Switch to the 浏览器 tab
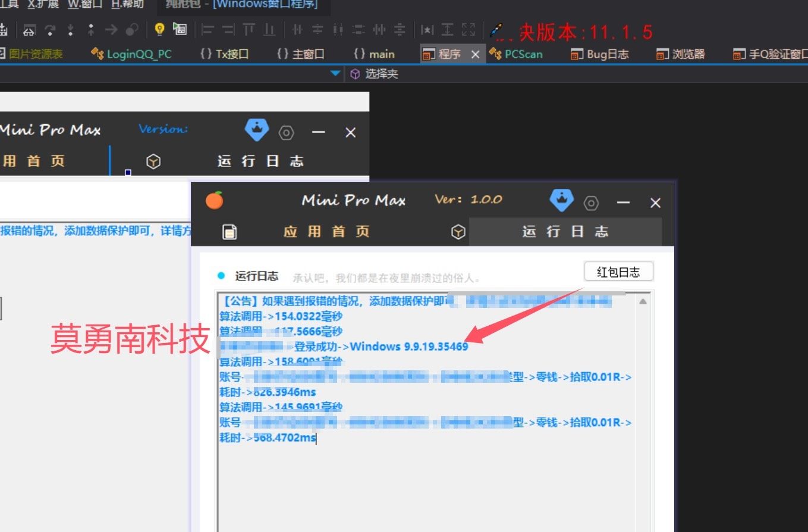Viewport: 808px width, 532px height. (681, 54)
